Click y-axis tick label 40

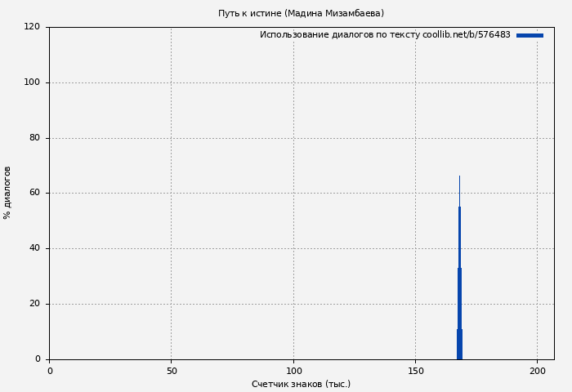pos(34,248)
